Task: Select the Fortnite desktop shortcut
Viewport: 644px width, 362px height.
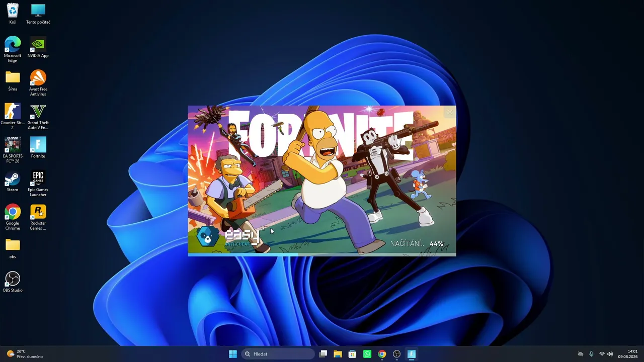Action: point(38,148)
